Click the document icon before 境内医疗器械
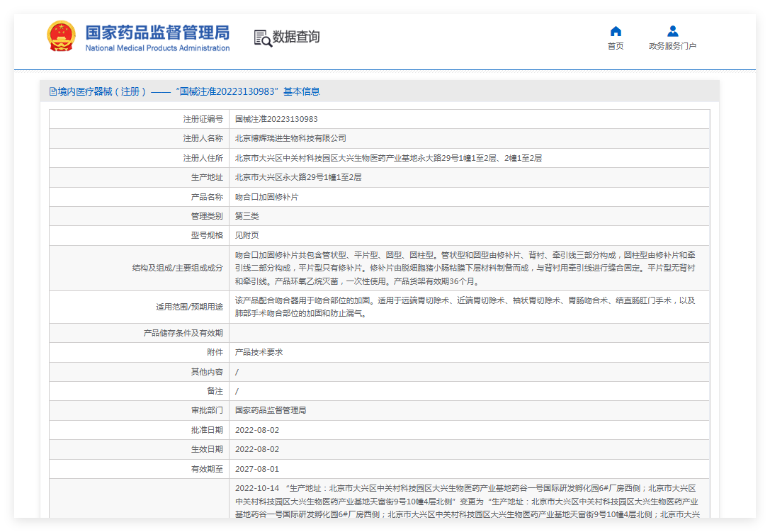 (x=52, y=91)
